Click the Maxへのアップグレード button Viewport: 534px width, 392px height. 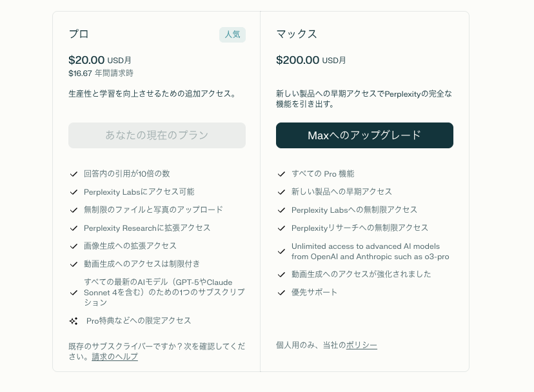pos(364,135)
